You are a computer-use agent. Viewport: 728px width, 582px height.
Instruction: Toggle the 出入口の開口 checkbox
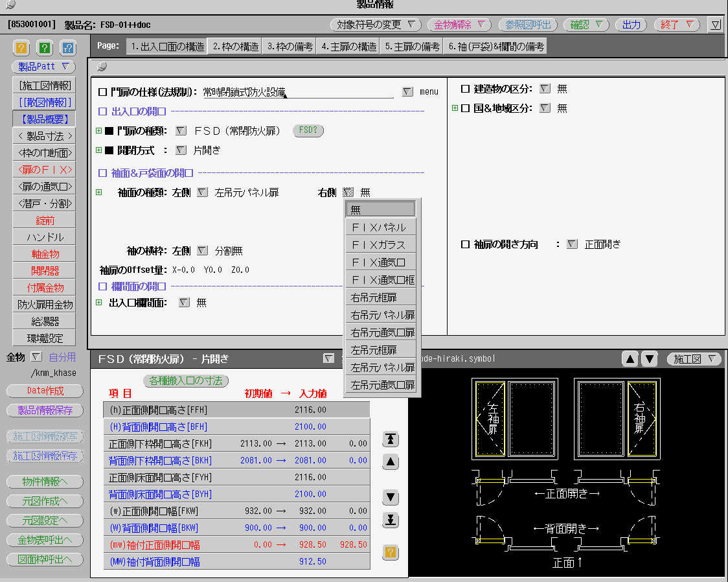coord(102,111)
